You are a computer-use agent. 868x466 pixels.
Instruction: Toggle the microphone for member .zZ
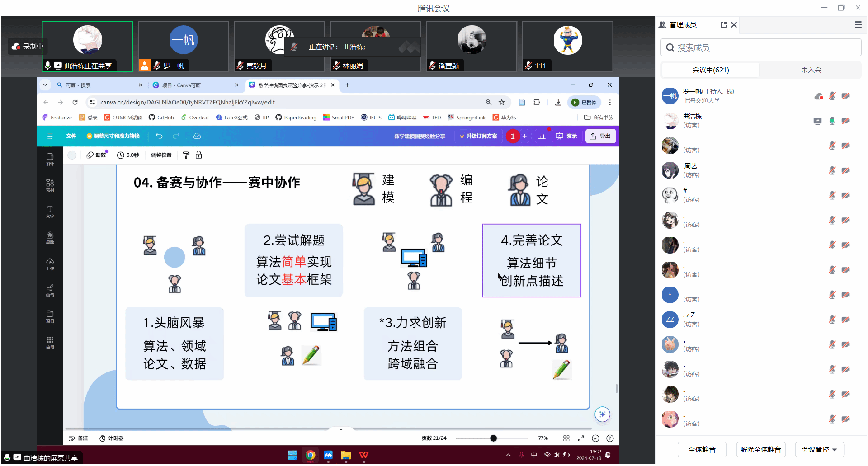coord(832,320)
